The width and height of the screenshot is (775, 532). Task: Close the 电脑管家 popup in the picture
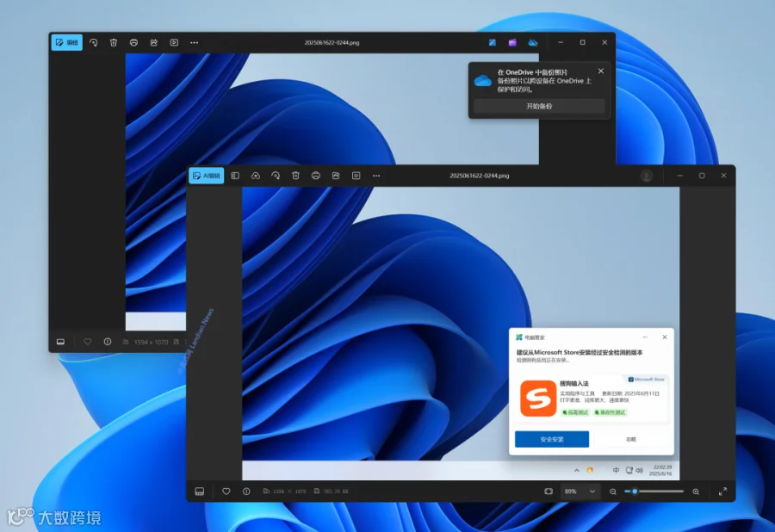coord(665,337)
